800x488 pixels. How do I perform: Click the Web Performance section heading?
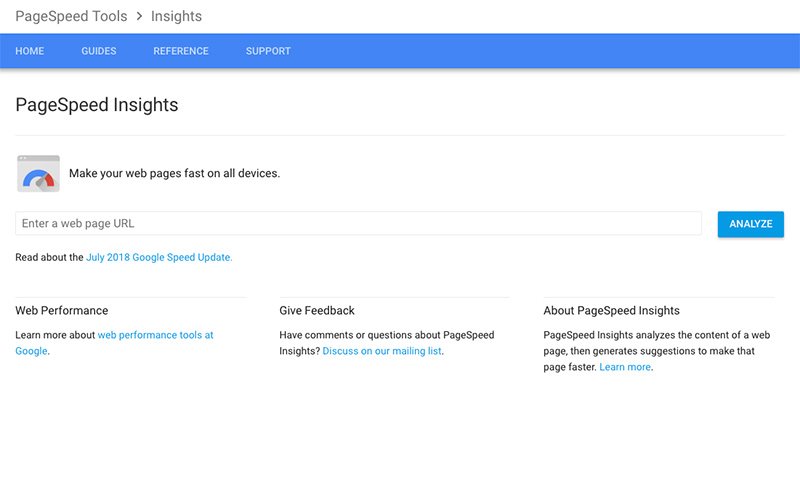pyautogui.click(x=62, y=311)
